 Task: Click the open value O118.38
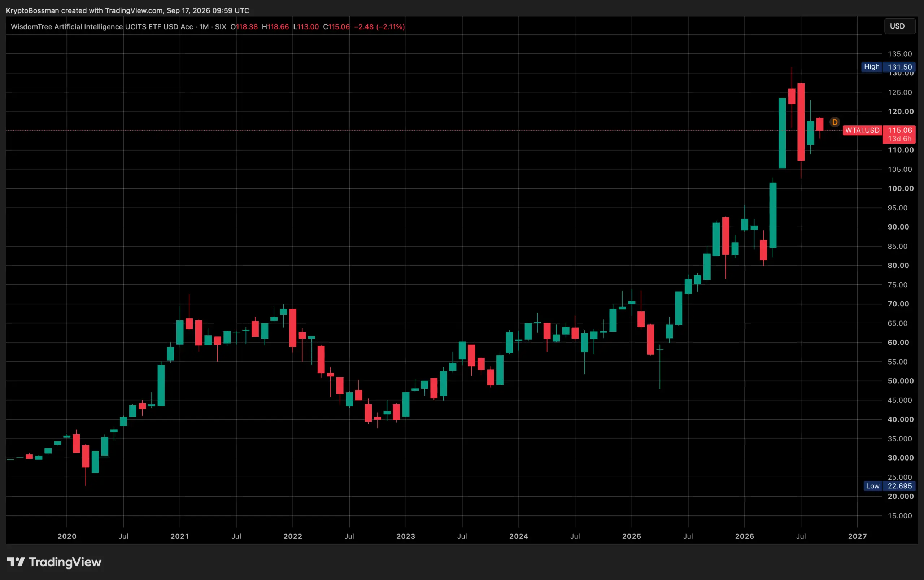tap(244, 26)
